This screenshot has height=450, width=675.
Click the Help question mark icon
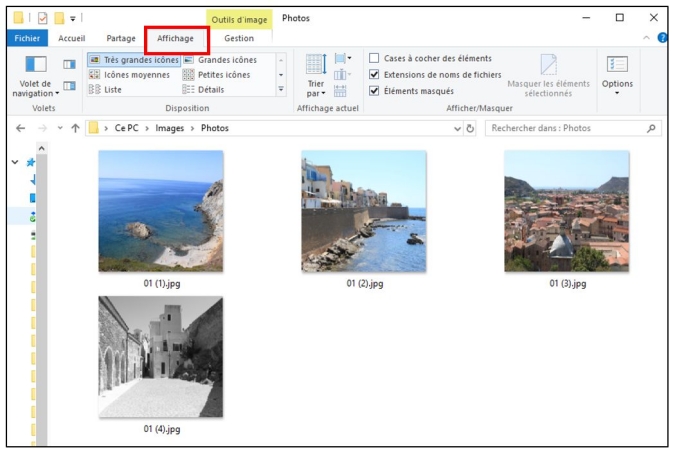(x=661, y=38)
